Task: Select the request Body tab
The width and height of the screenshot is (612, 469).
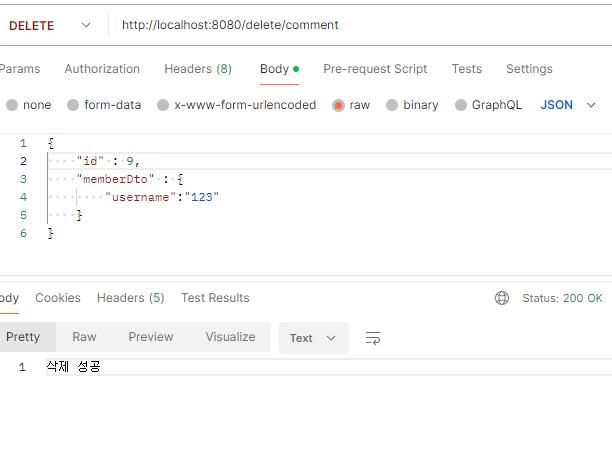Action: pyautogui.click(x=279, y=69)
